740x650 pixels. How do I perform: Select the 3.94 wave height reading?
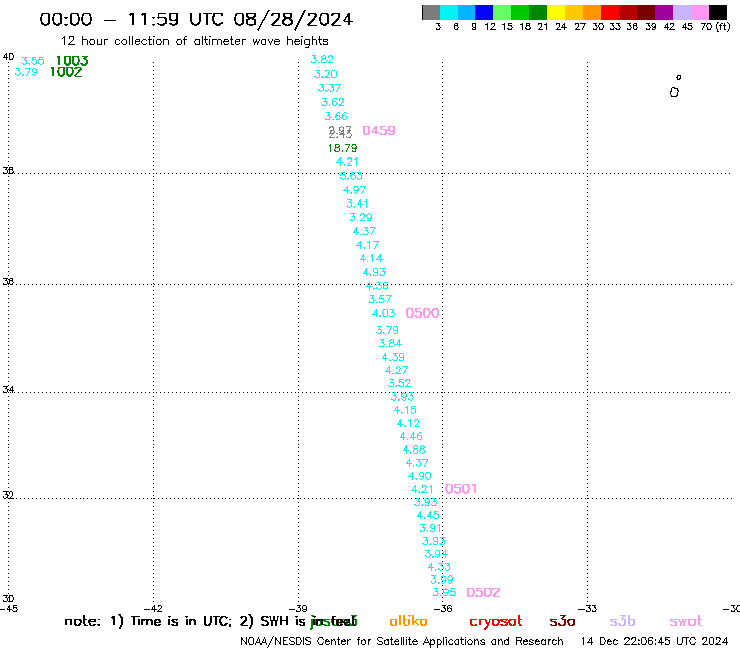point(436,554)
